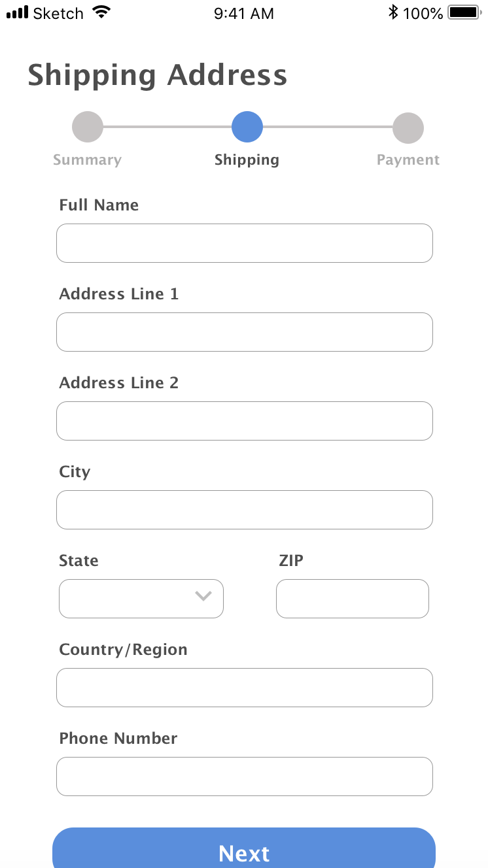Click the battery icon
The width and height of the screenshot is (488, 868).
point(465,12)
